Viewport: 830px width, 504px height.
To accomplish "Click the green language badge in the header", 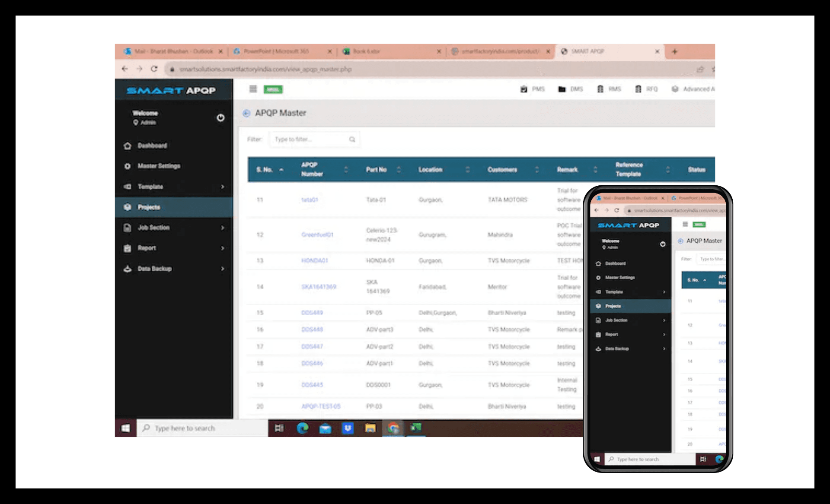I will pos(273,89).
